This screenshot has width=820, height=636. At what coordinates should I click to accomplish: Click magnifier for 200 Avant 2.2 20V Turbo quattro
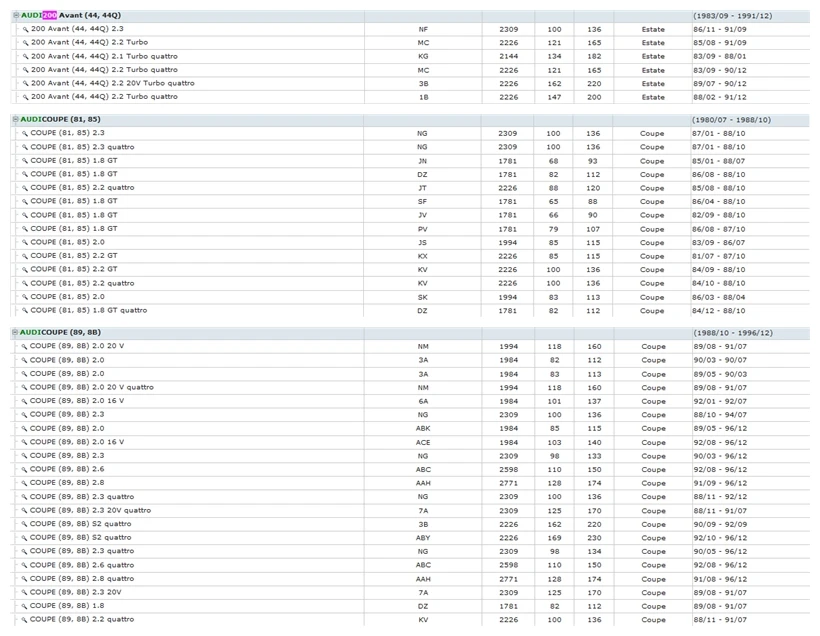coord(25,84)
